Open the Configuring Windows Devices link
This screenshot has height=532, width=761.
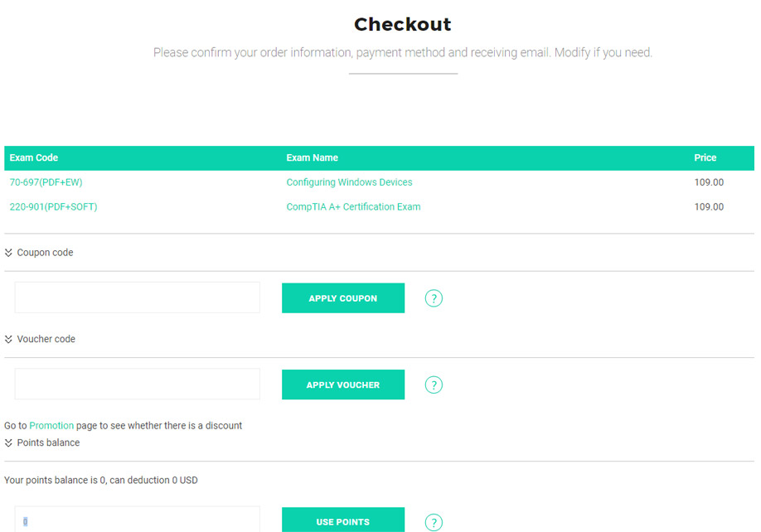pyautogui.click(x=350, y=182)
